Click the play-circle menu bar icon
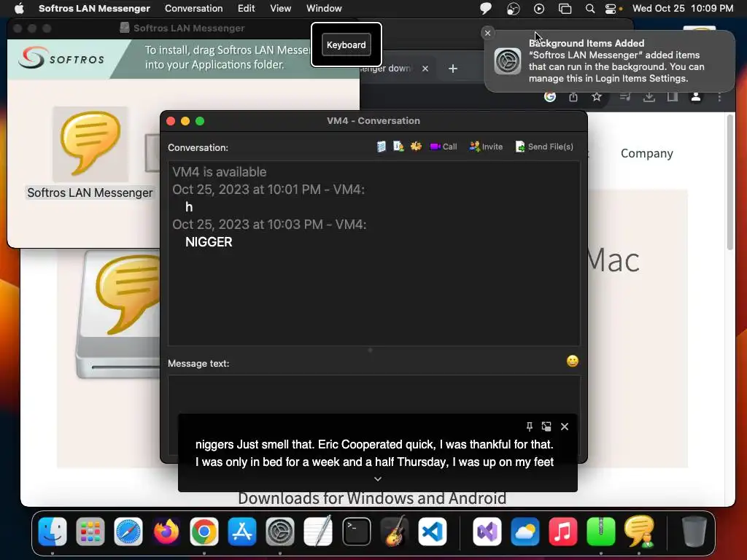The height and width of the screenshot is (560, 747). coord(539,8)
